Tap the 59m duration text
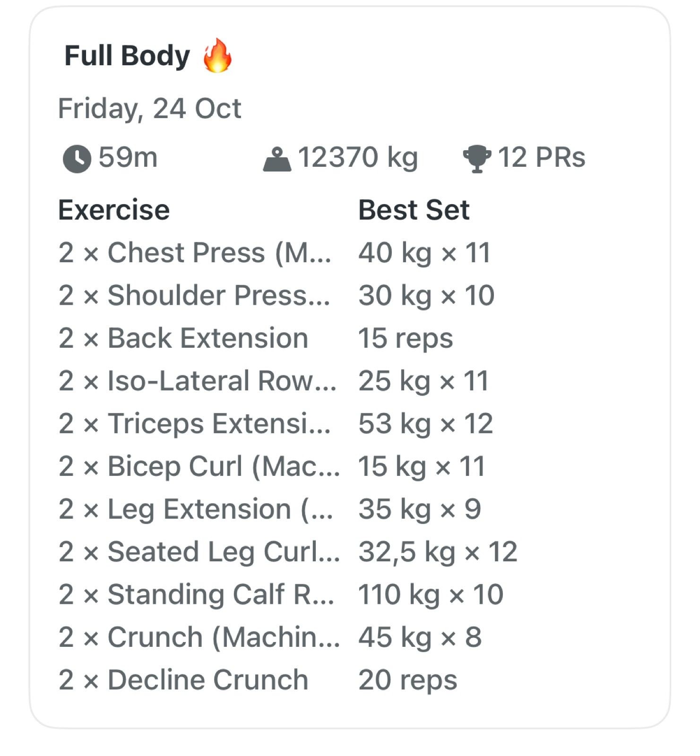This screenshot has width=700, height=756. click(128, 157)
